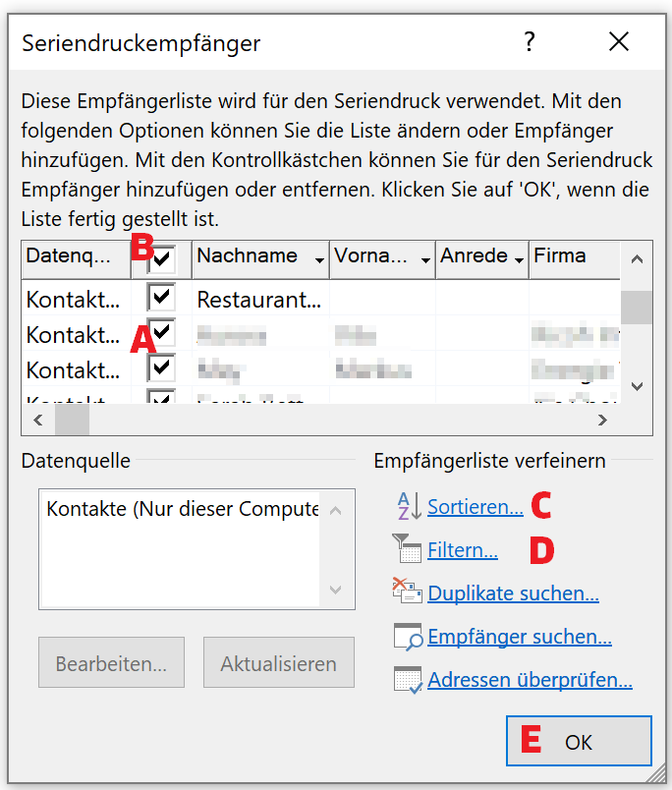The image size is (672, 790).
Task: Click the Empfänger suchen magnifier icon
Action: tap(407, 636)
